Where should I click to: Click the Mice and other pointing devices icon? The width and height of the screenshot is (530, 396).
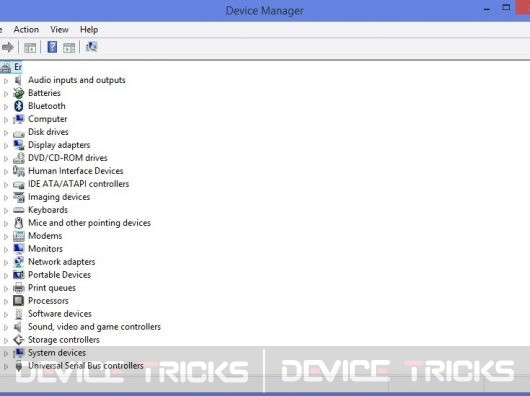pyautogui.click(x=19, y=223)
